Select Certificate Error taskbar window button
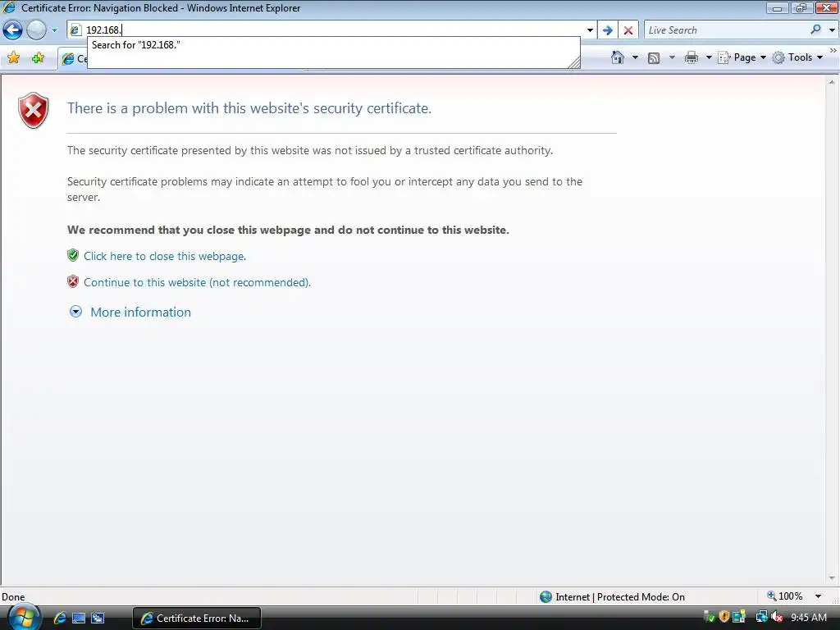This screenshot has height=630, width=840. click(197, 619)
